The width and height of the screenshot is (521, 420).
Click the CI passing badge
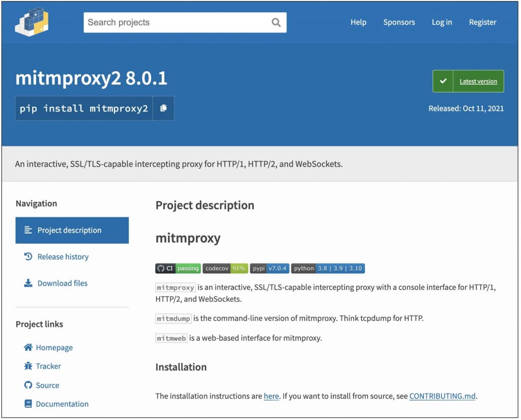(178, 268)
